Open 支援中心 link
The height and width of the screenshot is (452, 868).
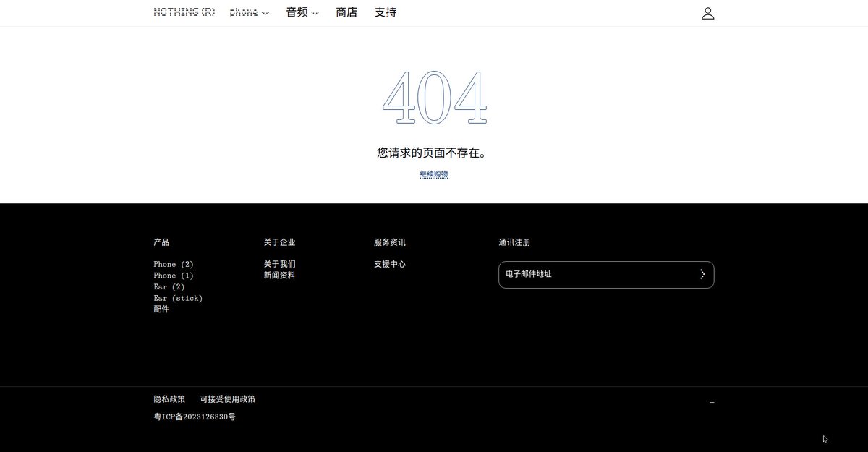click(x=390, y=264)
